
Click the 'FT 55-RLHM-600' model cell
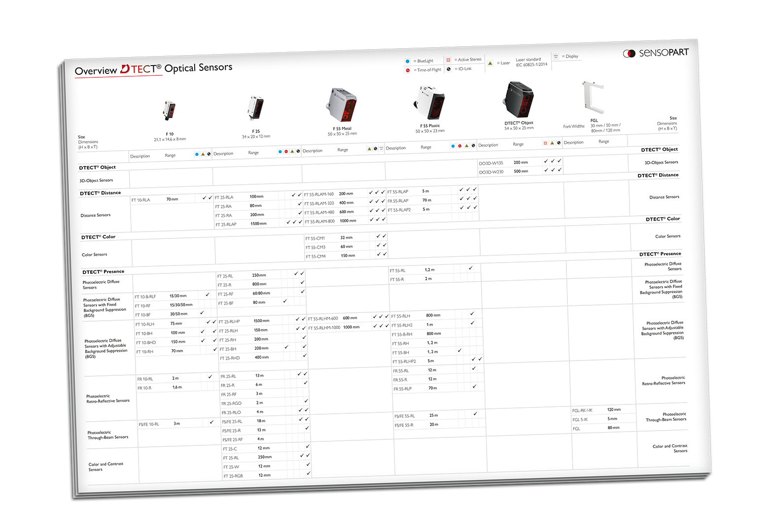coord(323,319)
